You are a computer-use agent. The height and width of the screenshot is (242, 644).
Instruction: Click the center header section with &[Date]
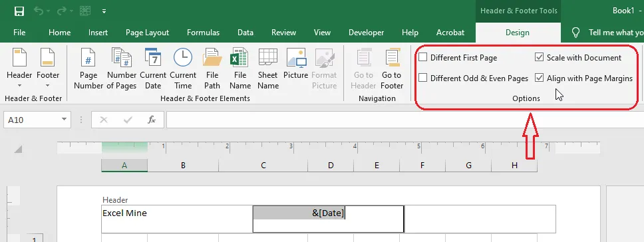click(328, 219)
